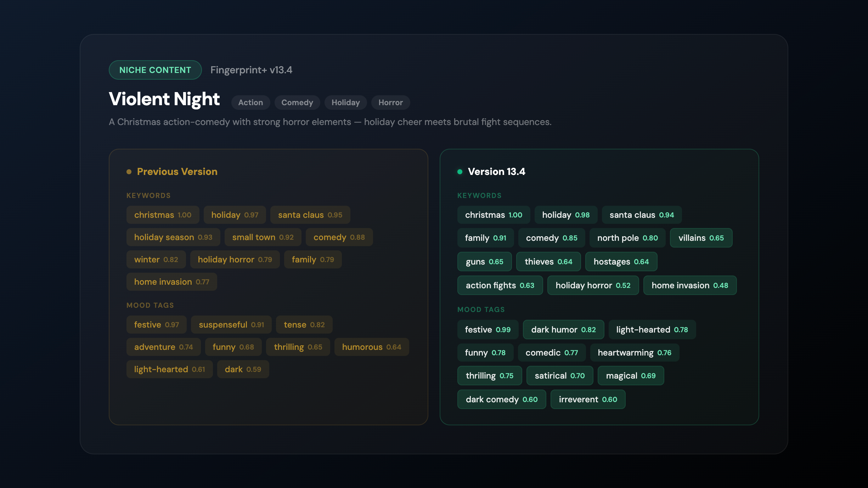Click the Horror genre chip

point(390,103)
